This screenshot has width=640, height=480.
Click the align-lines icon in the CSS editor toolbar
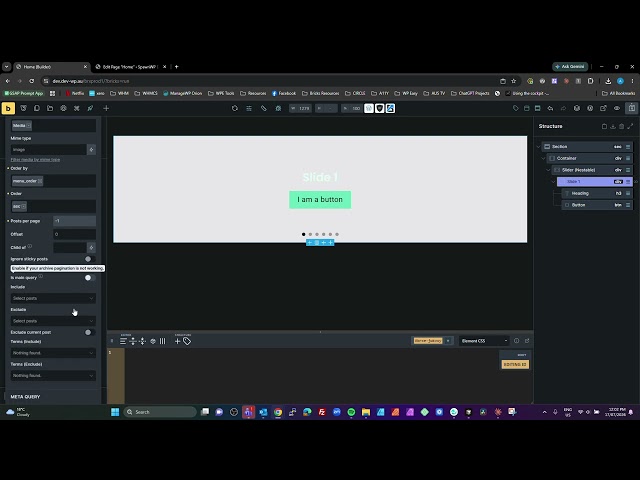(x=123, y=341)
